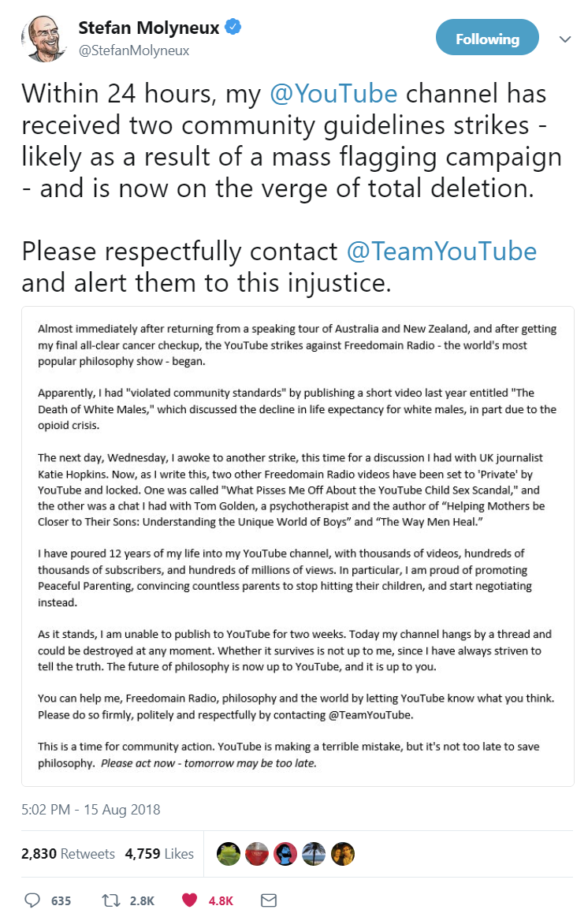
Task: Click the retweet arrows icon
Action: pyautogui.click(x=110, y=900)
